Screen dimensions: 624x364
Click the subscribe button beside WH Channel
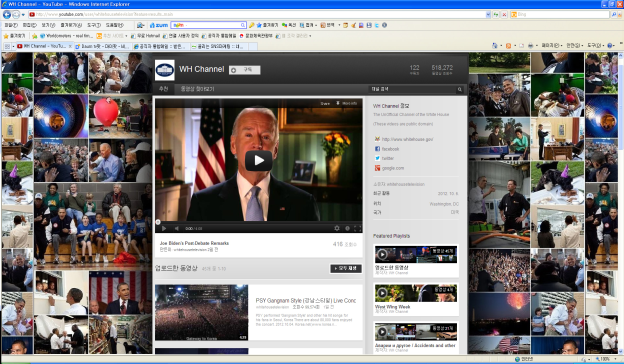[x=244, y=70]
